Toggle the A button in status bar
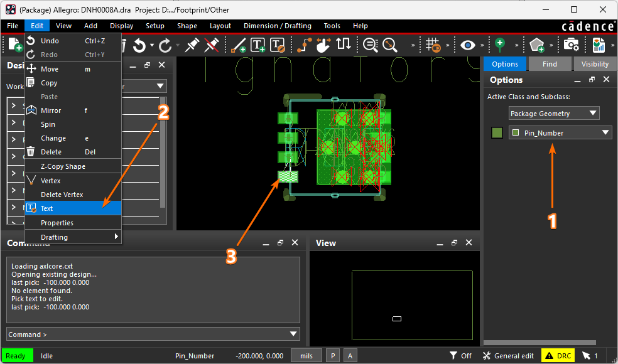 pyautogui.click(x=350, y=356)
